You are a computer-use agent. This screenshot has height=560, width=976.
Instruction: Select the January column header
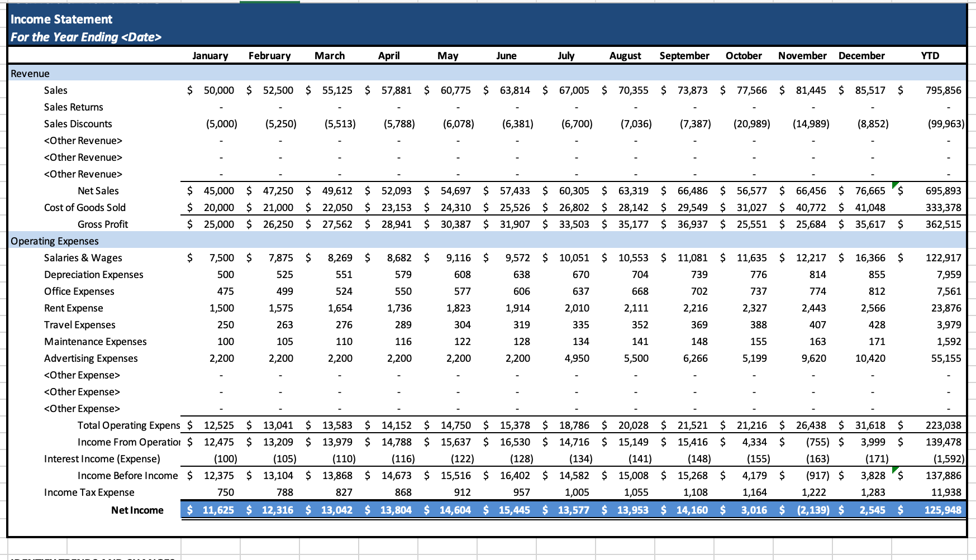(x=211, y=55)
